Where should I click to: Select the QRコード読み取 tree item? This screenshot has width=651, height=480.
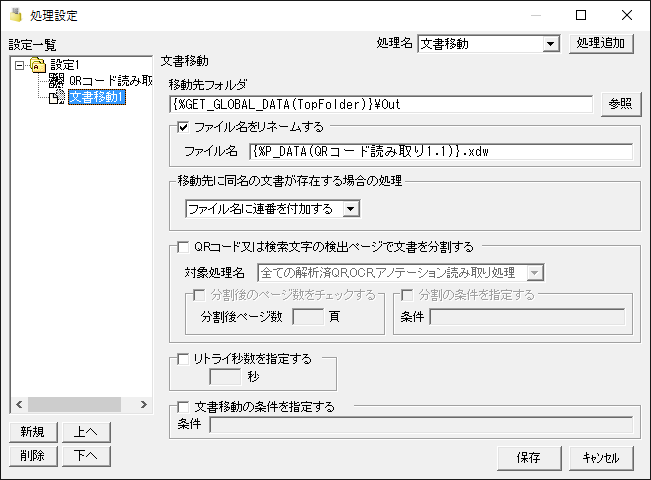click(110, 81)
